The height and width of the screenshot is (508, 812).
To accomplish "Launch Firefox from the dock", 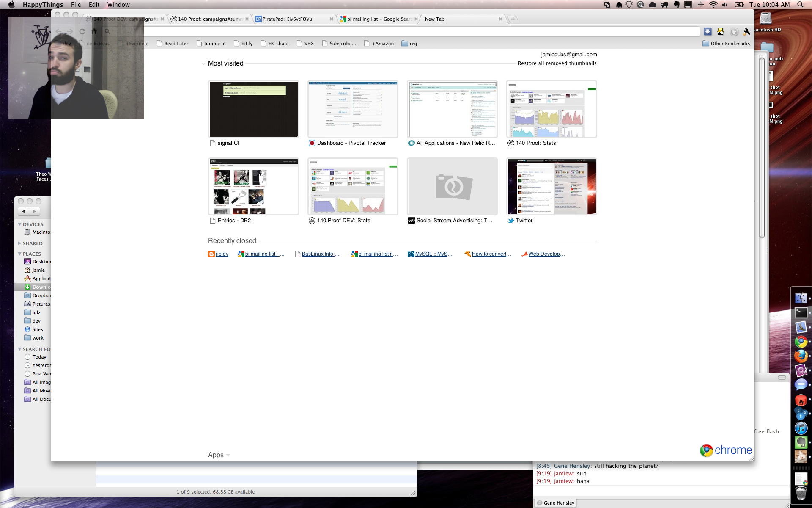I will 801,356.
